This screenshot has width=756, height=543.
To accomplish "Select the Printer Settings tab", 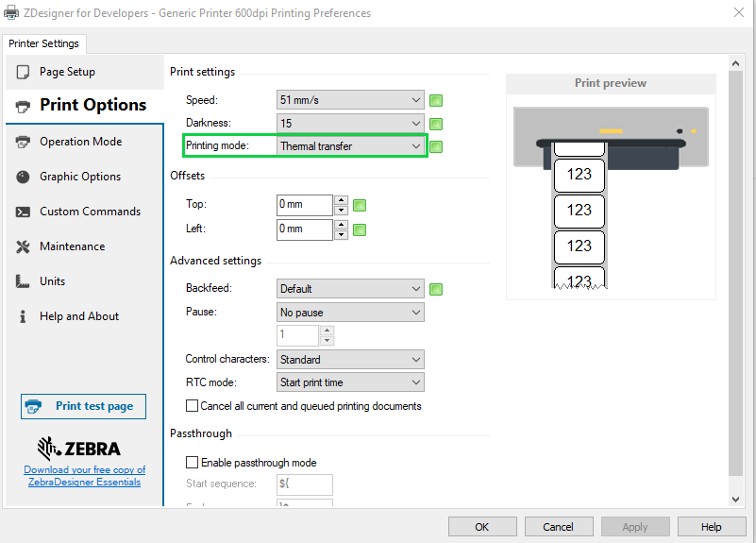I will tap(44, 43).
